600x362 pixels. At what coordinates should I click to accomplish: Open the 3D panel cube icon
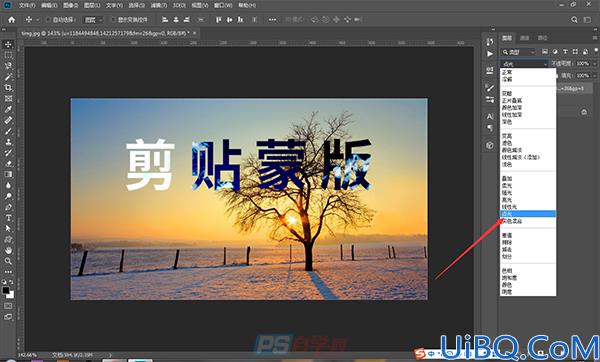coord(490,145)
